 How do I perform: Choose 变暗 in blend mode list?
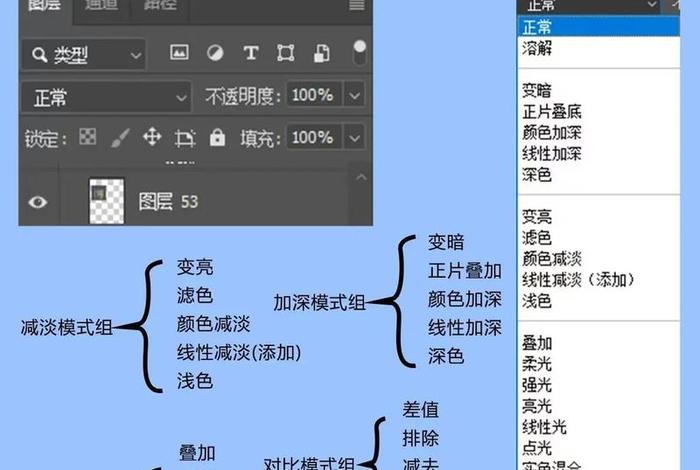pos(537,90)
